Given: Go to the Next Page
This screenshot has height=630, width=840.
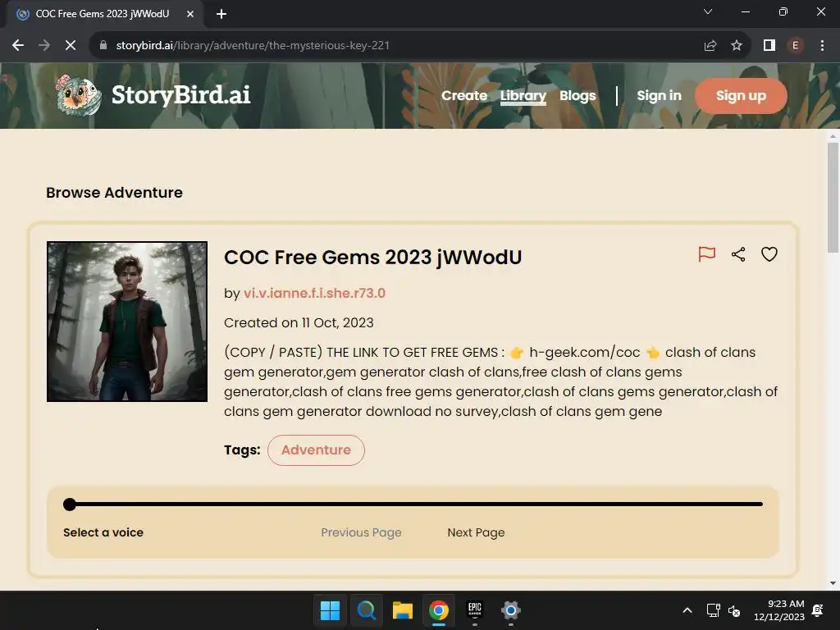Looking at the screenshot, I should (477, 532).
